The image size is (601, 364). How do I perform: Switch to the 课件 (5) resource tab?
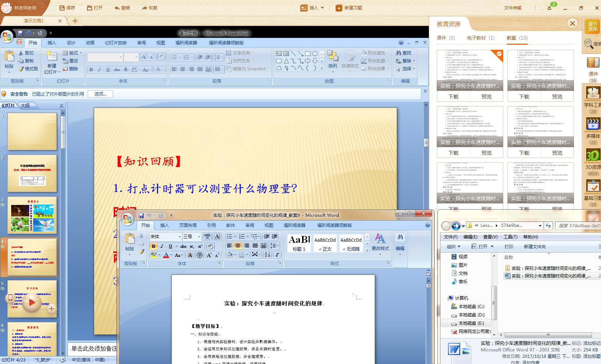[x=445, y=38]
